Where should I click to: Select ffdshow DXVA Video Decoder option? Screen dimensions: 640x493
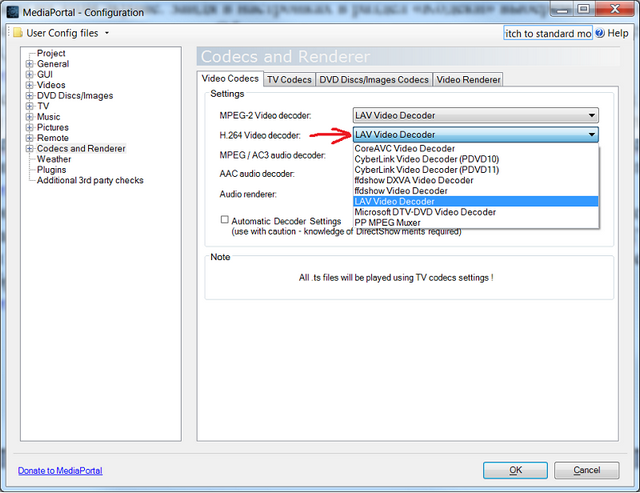(476, 180)
